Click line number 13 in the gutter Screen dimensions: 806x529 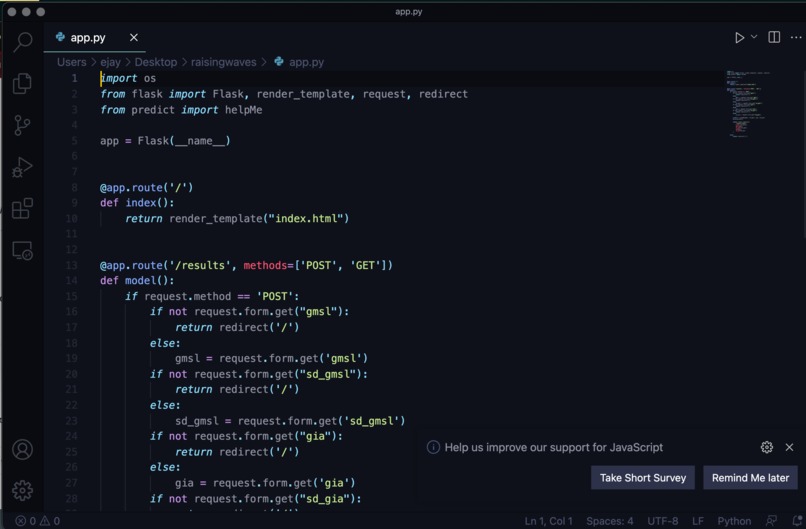[x=71, y=265]
